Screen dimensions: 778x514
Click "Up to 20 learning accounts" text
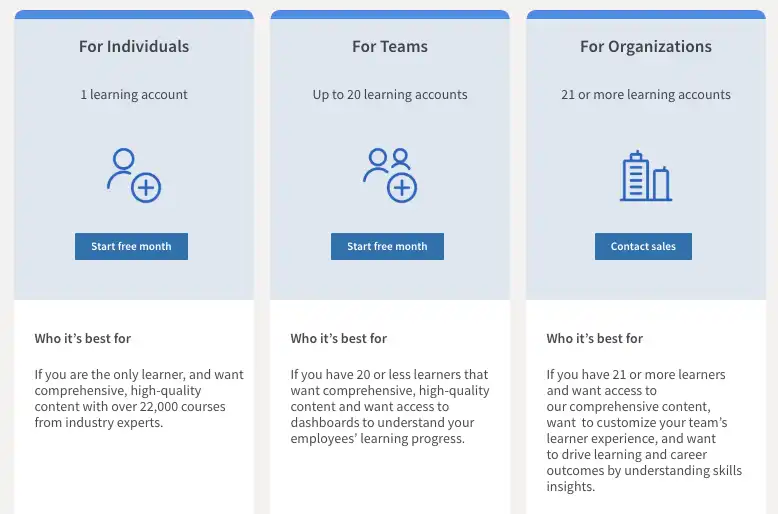tap(389, 95)
